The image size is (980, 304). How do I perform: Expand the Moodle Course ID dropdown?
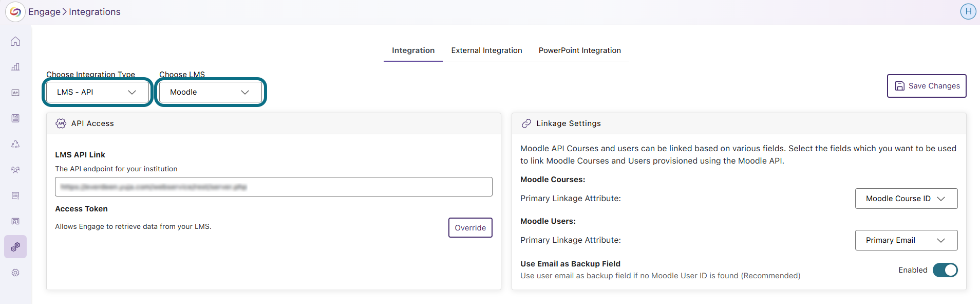(906, 199)
